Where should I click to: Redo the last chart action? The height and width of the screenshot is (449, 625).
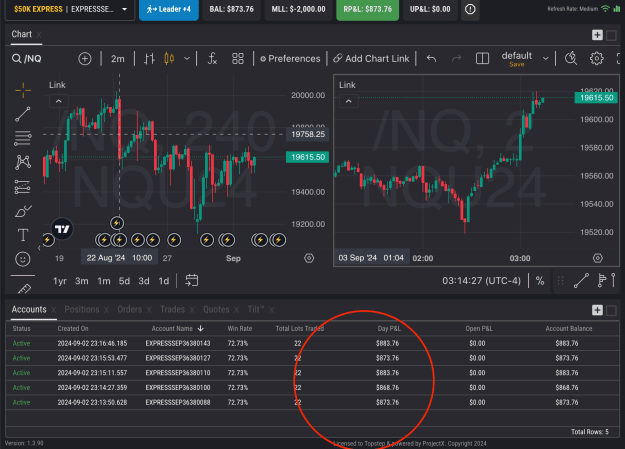pos(456,59)
